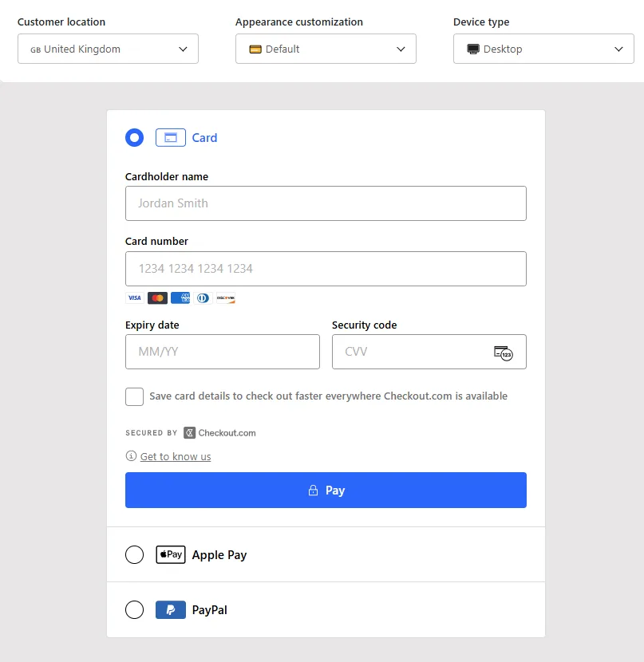
Task: Tick the Save card details checkbox
Action: (134, 397)
